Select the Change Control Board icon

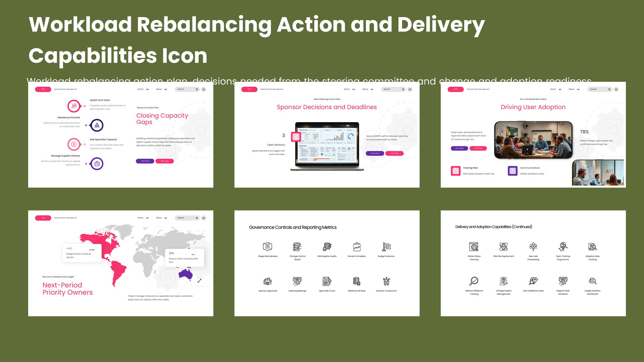[297, 247]
